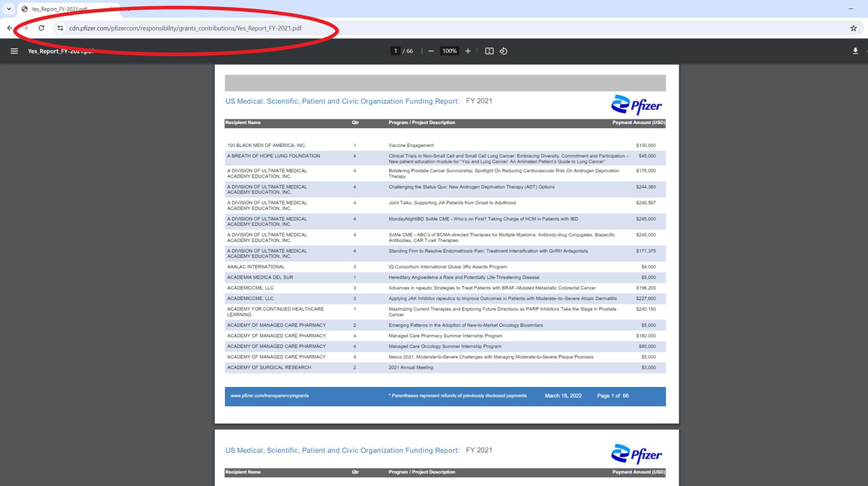The width and height of the screenshot is (868, 486).
Task: Open the PDF sidebar hamburger menu
Action: [14, 51]
